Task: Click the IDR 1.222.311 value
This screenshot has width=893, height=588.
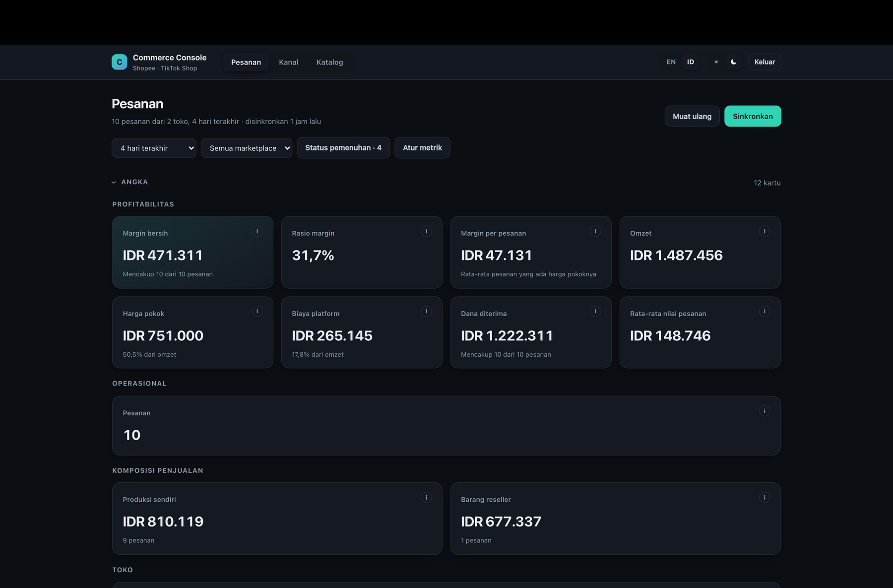Action: (507, 336)
